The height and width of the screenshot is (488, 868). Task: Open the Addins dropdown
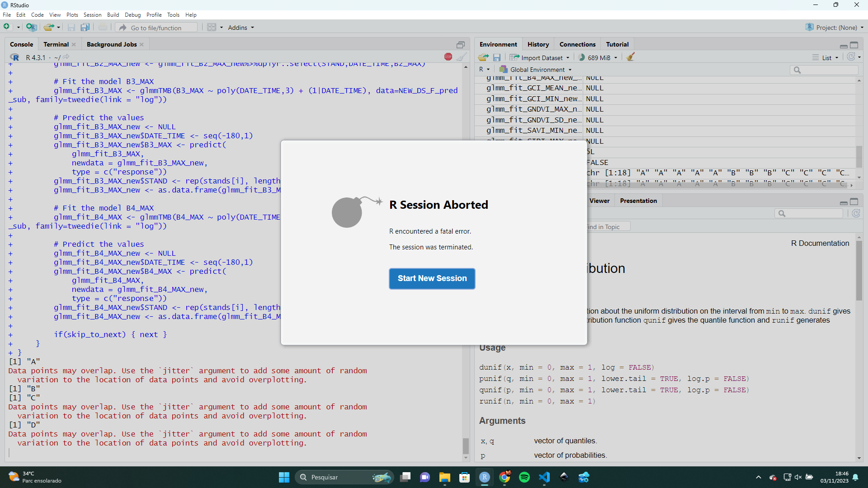pos(241,28)
